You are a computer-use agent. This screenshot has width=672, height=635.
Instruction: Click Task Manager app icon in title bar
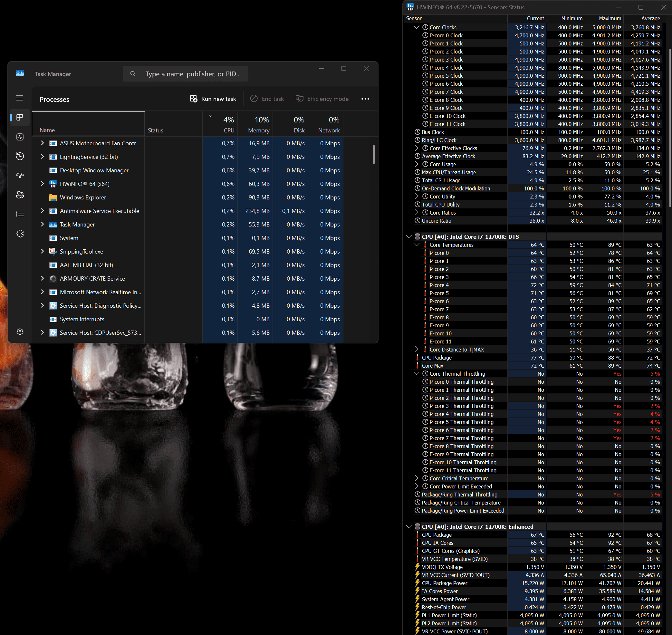(20, 73)
